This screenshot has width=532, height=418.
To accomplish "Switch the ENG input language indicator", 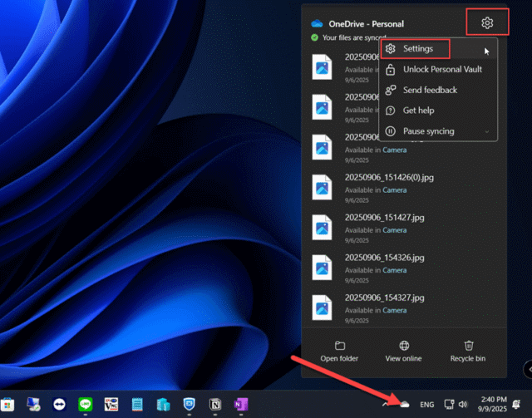I will (x=426, y=405).
